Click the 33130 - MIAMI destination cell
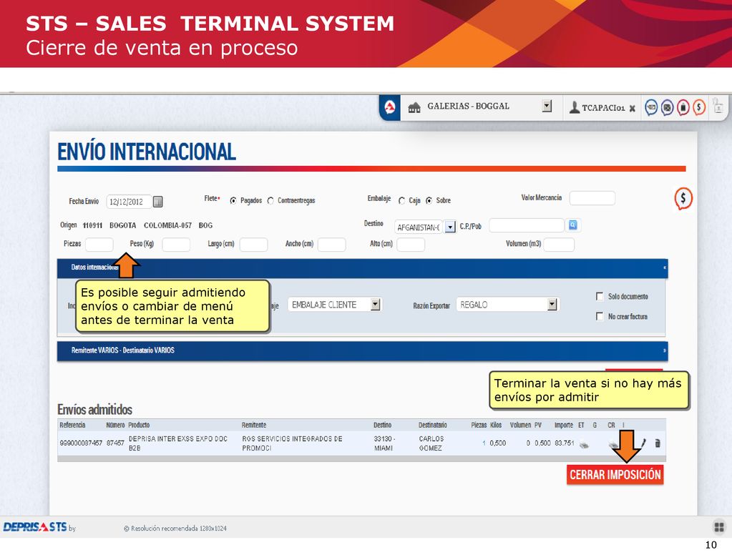Viewport: 732px width, 560px height. coord(384,443)
